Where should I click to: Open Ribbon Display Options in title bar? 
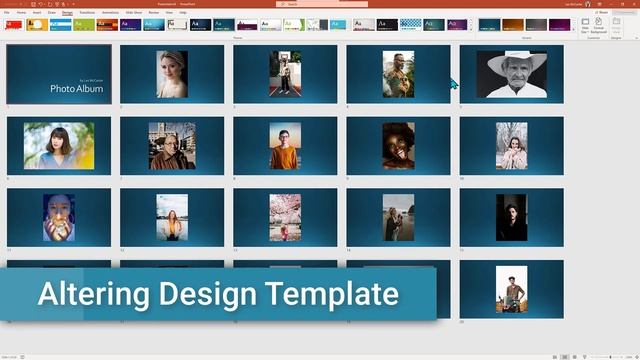pos(599,4)
